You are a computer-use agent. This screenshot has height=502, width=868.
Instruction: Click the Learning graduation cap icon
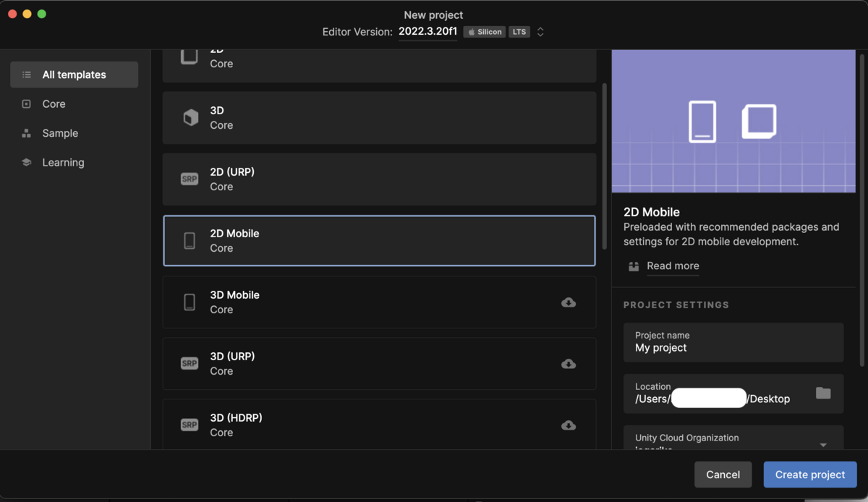pyautogui.click(x=27, y=163)
